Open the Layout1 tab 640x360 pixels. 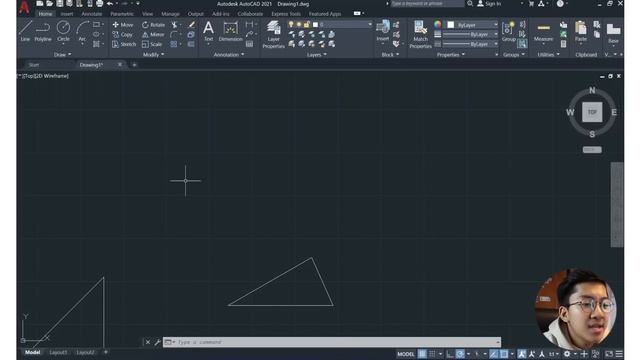click(x=58, y=352)
